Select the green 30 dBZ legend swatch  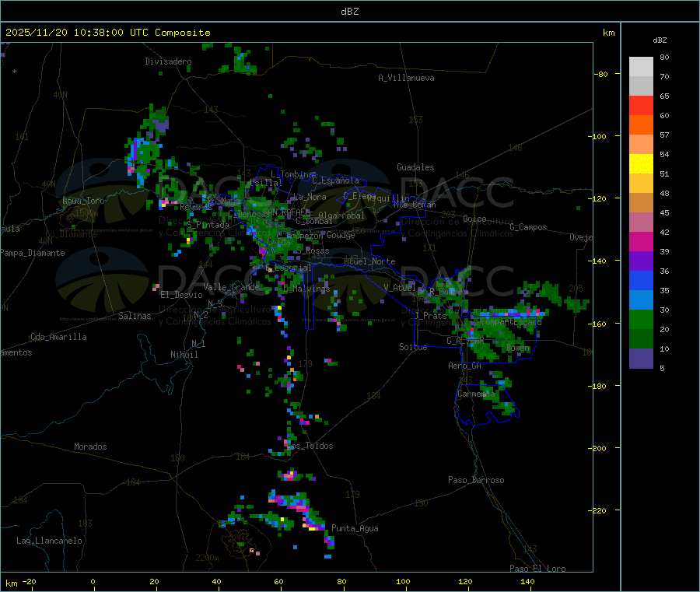click(x=641, y=319)
